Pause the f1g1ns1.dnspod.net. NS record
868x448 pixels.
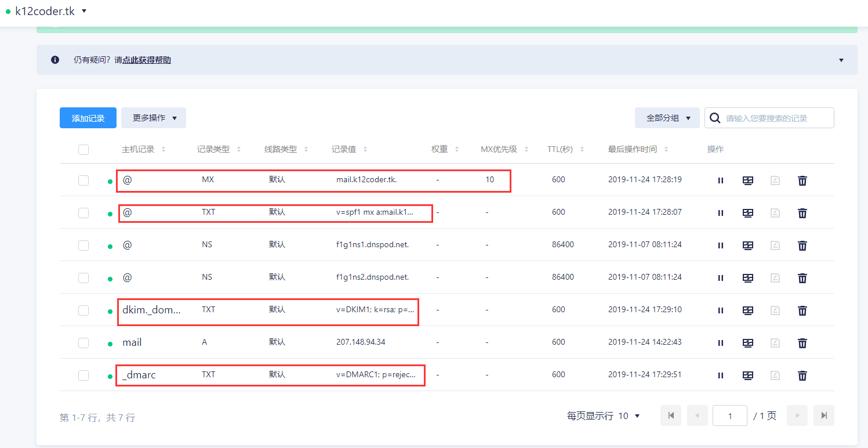click(721, 245)
